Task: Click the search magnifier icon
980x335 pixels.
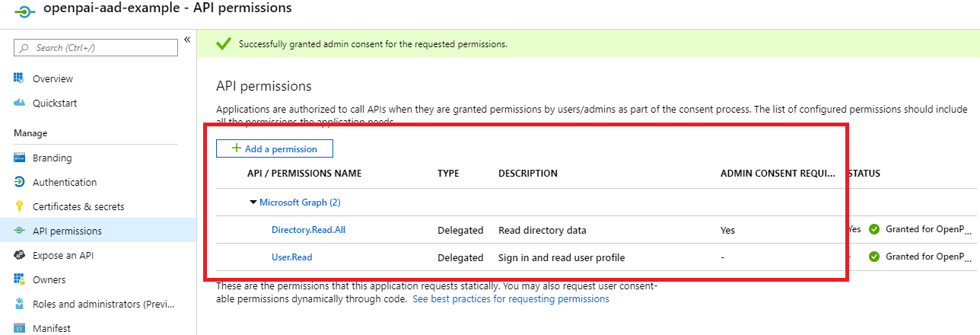Action: click(25, 48)
